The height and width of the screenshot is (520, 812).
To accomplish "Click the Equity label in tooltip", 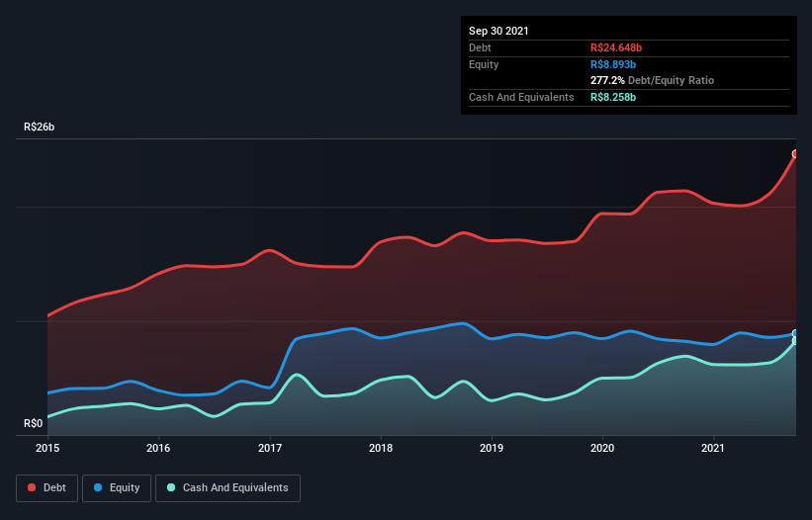I will pos(484,64).
